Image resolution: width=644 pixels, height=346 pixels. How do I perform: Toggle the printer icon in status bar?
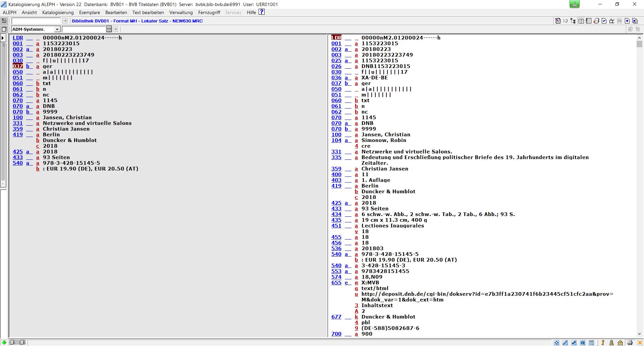click(630, 343)
